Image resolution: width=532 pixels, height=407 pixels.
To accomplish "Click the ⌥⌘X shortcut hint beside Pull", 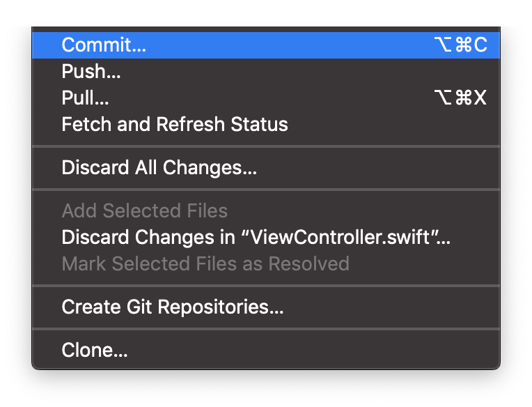I will (461, 98).
